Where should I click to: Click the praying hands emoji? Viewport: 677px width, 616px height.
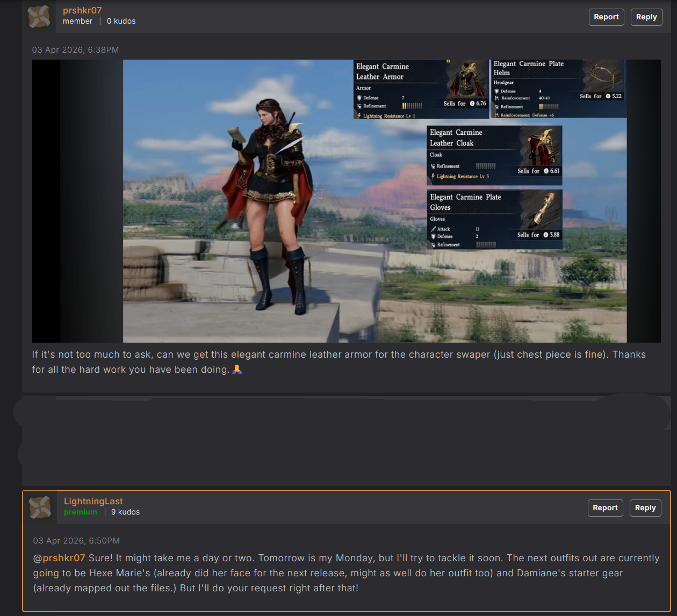point(237,369)
